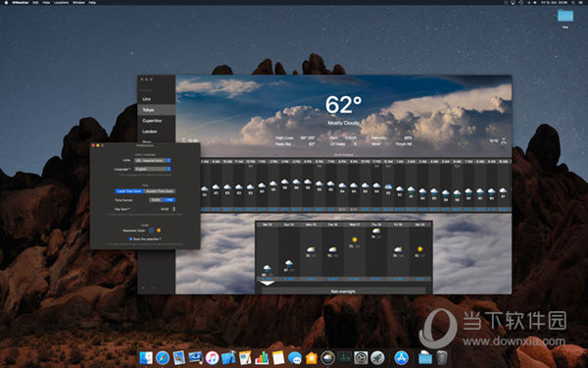The height and width of the screenshot is (368, 588).
Task: Select the System Time Zone option
Action: (160, 191)
